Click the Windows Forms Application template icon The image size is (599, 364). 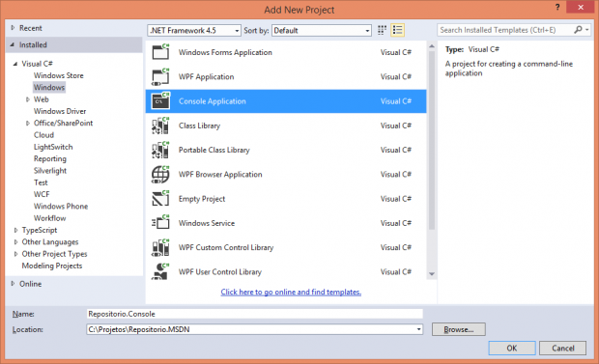[160, 52]
